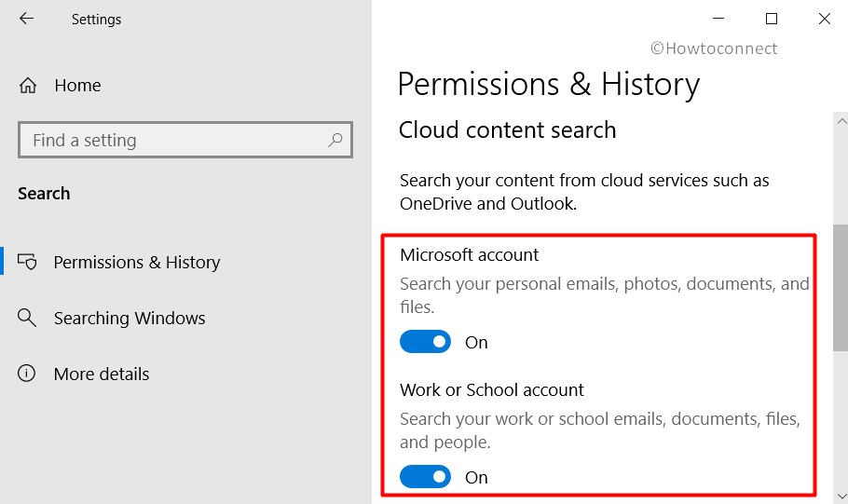This screenshot has height=504, width=848.
Task: Click the Settings window title text
Action: (x=96, y=20)
